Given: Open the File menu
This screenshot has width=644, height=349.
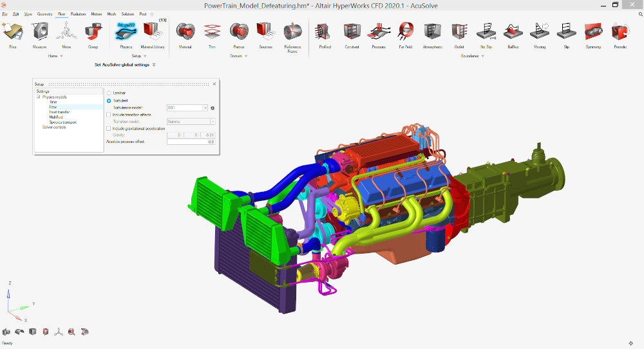Looking at the screenshot, I should point(5,14).
